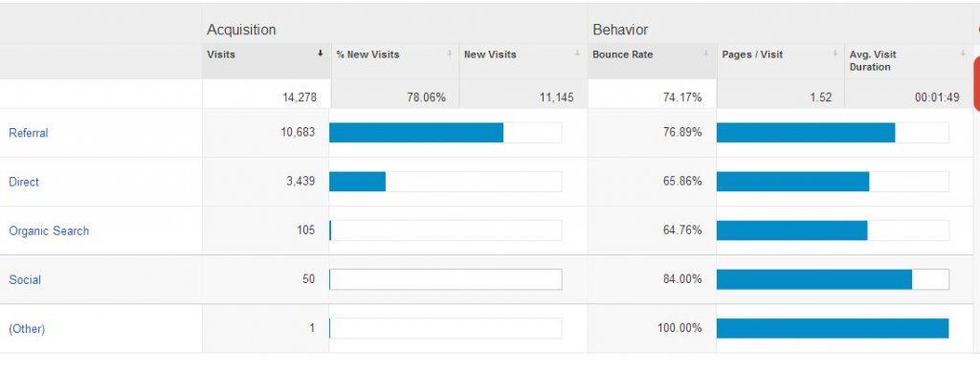980x372 pixels.
Task: Open the (Other) channel link
Action: point(27,329)
